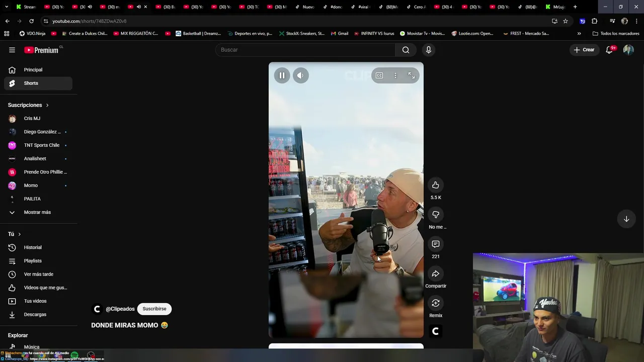The image size is (644, 362).
Task: Go back with browser back arrow
Action: (x=7, y=21)
